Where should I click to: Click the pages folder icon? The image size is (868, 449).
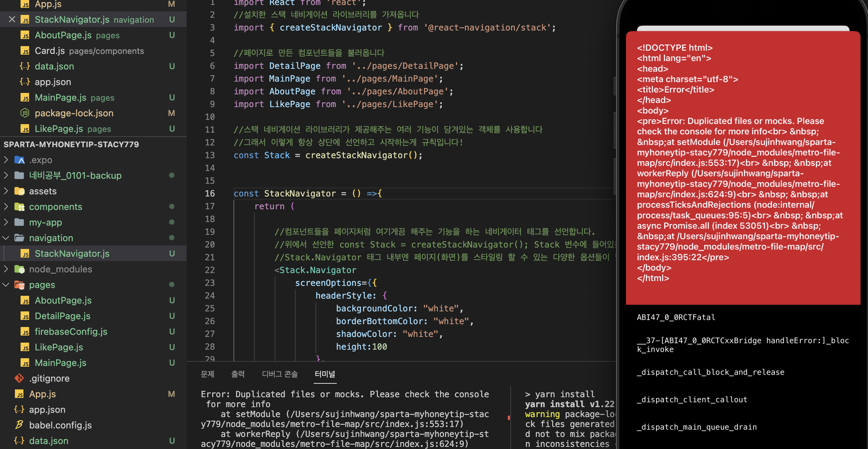(20, 285)
